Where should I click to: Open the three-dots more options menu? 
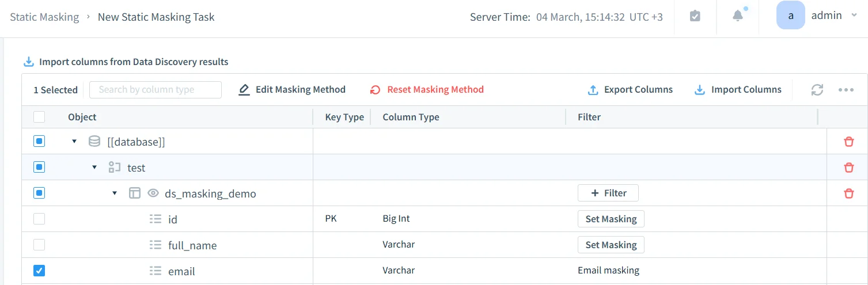[x=846, y=90]
